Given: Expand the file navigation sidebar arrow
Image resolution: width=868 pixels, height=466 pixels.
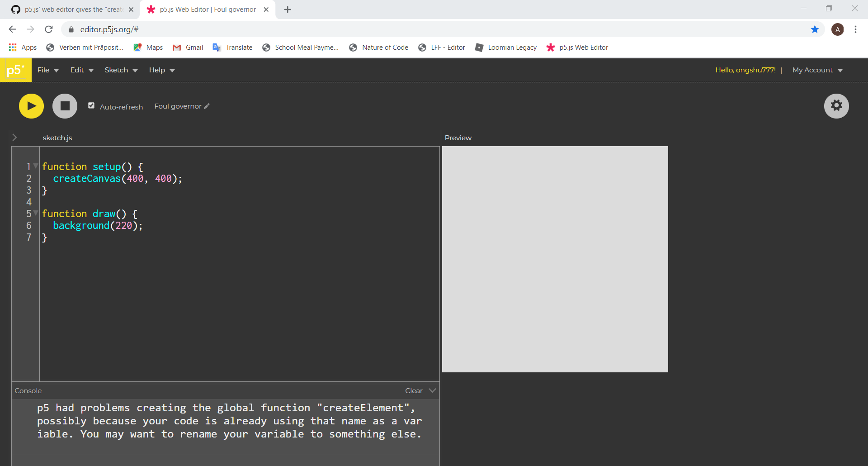Looking at the screenshot, I should [14, 137].
